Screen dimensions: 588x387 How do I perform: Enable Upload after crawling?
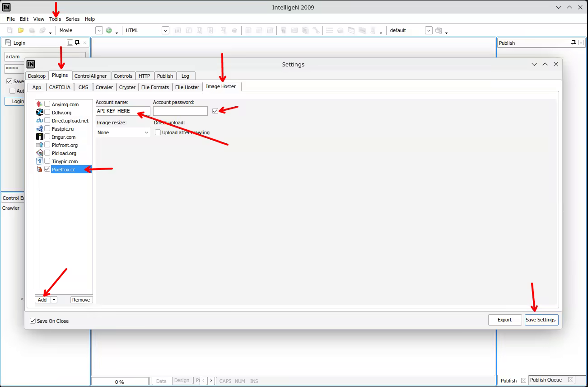158,132
